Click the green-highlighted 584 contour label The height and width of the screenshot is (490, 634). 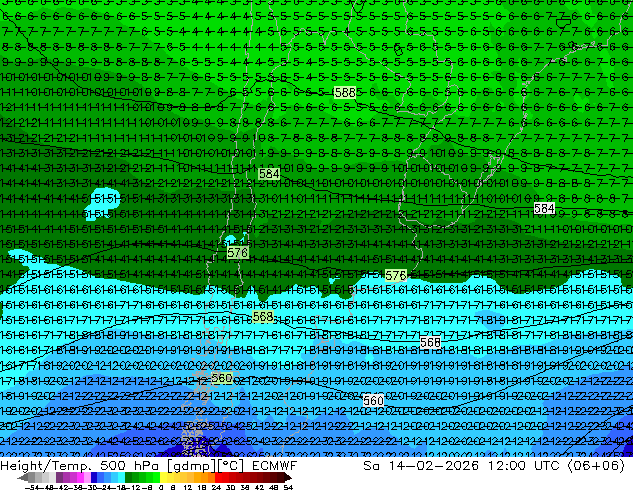(269, 174)
